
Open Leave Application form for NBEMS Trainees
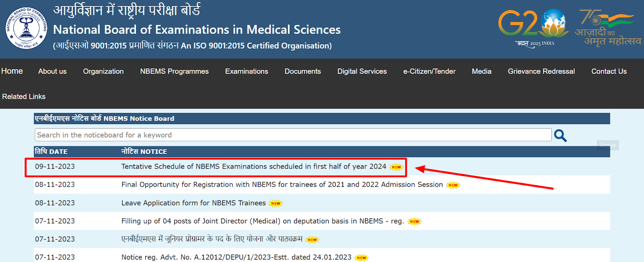193,203
